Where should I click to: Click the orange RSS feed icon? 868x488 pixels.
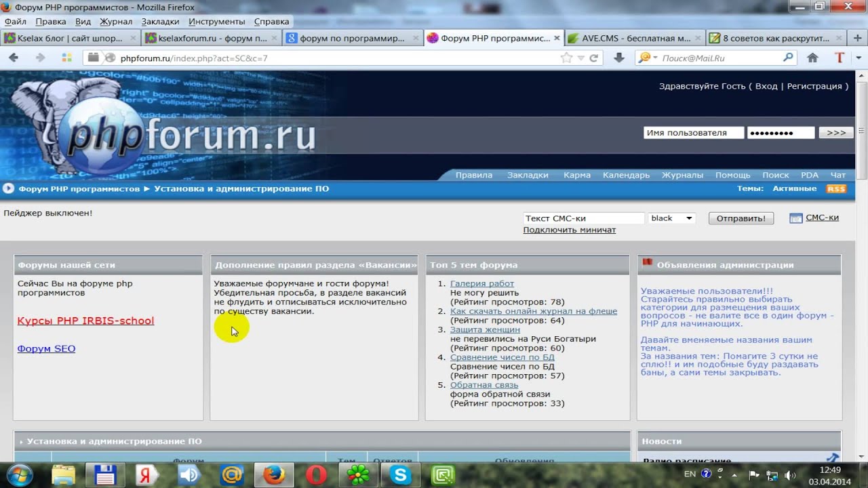click(836, 188)
